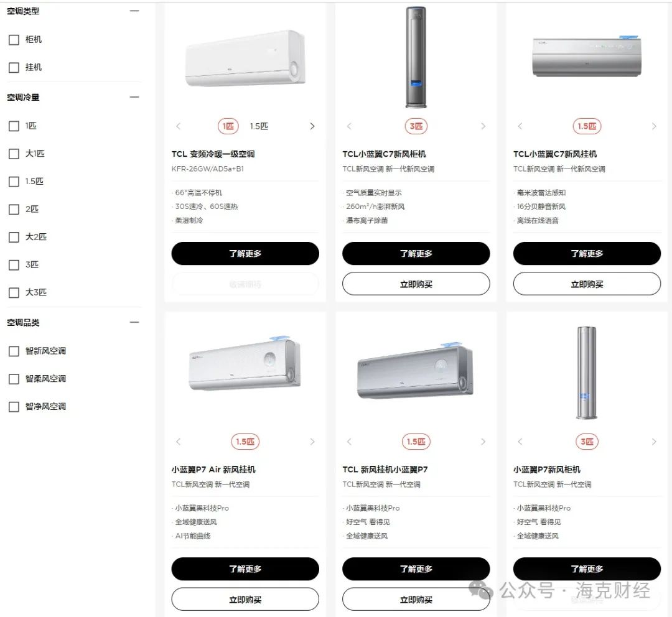Open the 小蓝翼P7新风柜机 product image
This screenshot has height=617, width=672.
click(587, 373)
